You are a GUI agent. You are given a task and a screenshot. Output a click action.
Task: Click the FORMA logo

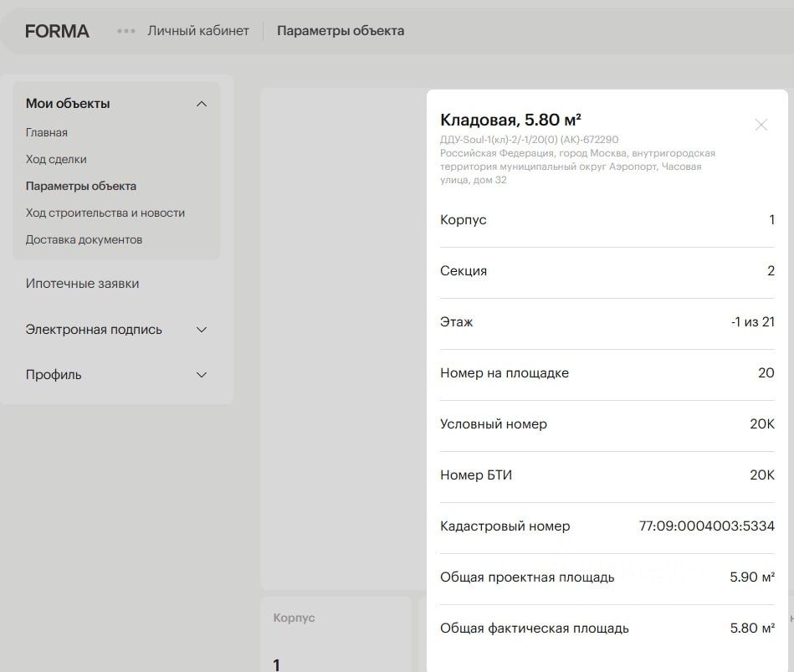[x=57, y=31]
